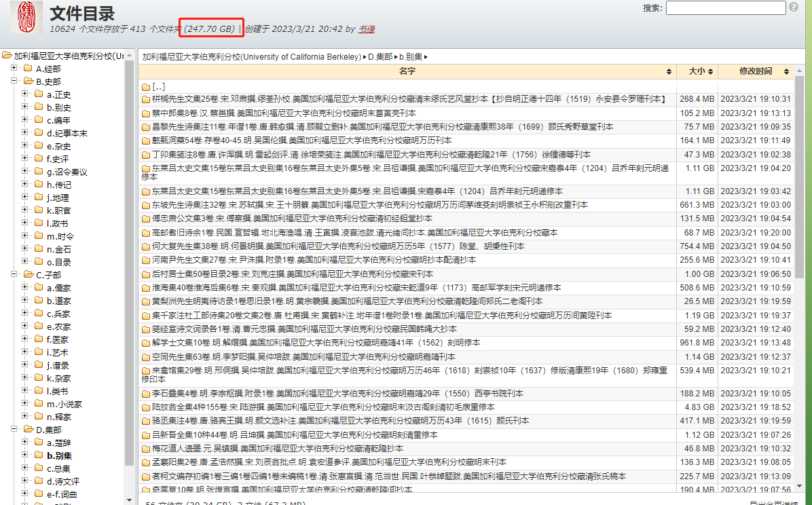Open the 书缘 author link in the header
812x505 pixels.
point(367,29)
